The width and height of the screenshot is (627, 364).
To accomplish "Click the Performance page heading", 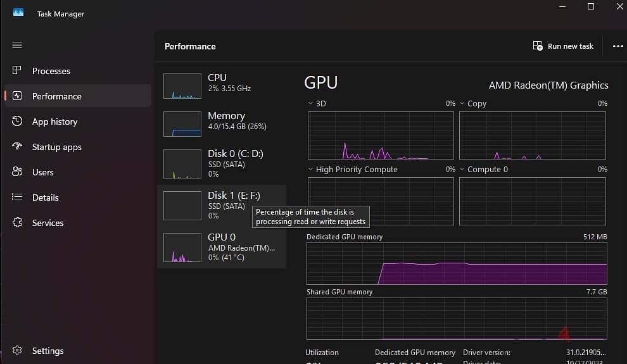I will (x=190, y=46).
